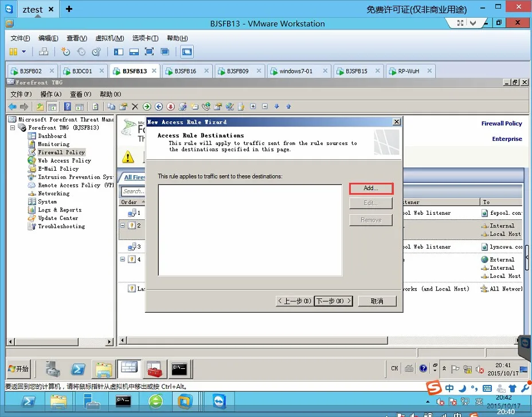Screen dimensions: 532x417
Task: Open the Forefront TMG 帮助(H) menu
Action: (110, 95)
